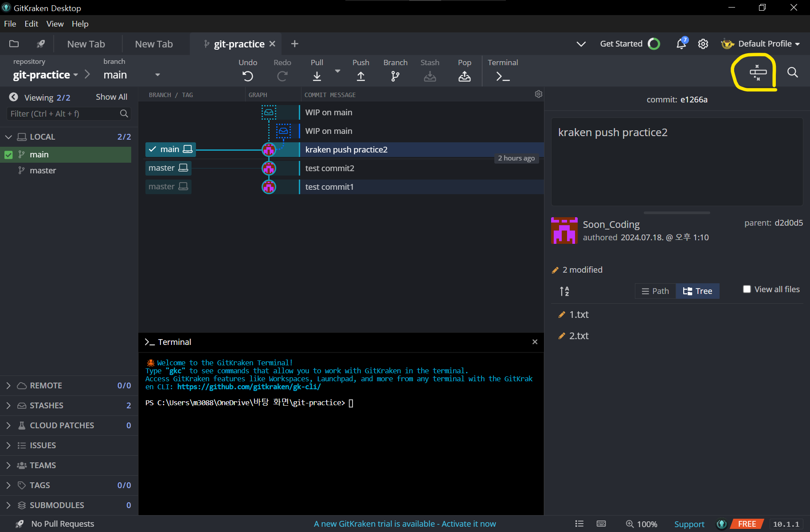Switch to the second New Tab
Screen dimensions: 810x532
click(154, 44)
